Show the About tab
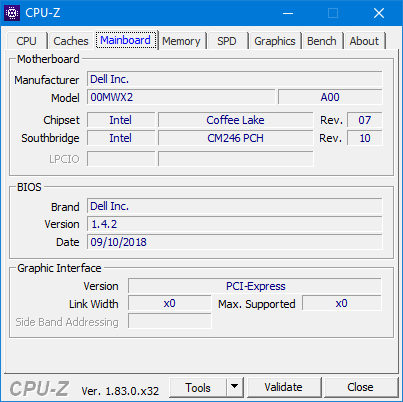Viewport: 403px width, 402px height. point(364,41)
